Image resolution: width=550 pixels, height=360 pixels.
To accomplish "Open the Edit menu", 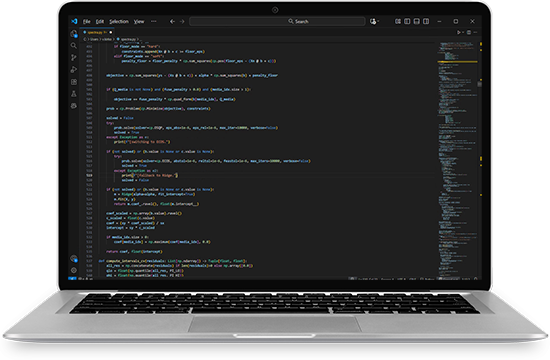I will 100,21.
